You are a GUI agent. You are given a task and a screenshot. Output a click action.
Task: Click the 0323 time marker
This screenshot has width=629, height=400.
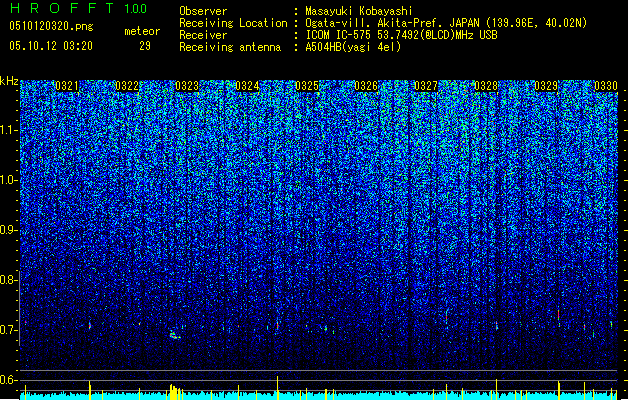coord(187,86)
